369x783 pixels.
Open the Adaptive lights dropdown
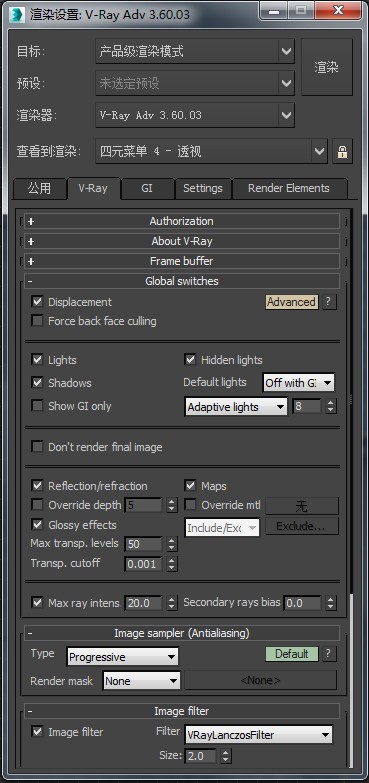tap(236, 407)
